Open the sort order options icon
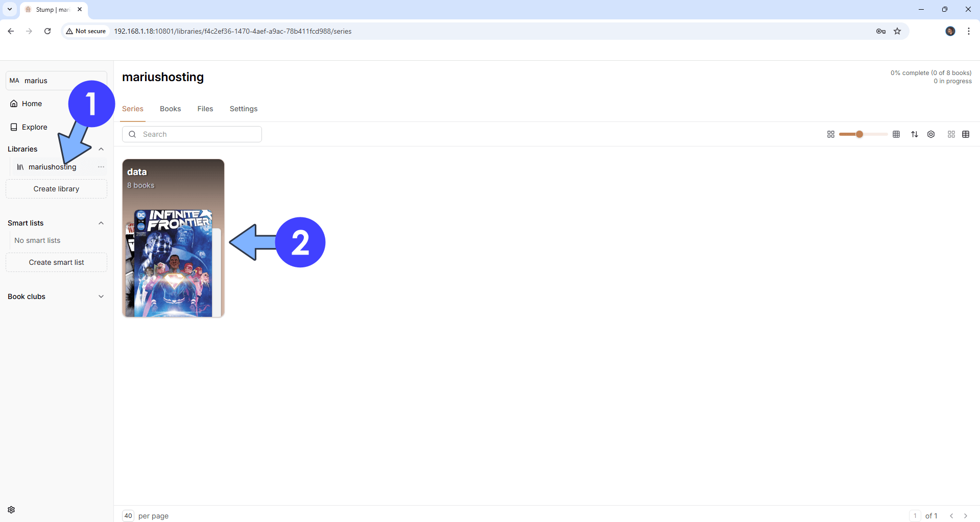 click(915, 134)
